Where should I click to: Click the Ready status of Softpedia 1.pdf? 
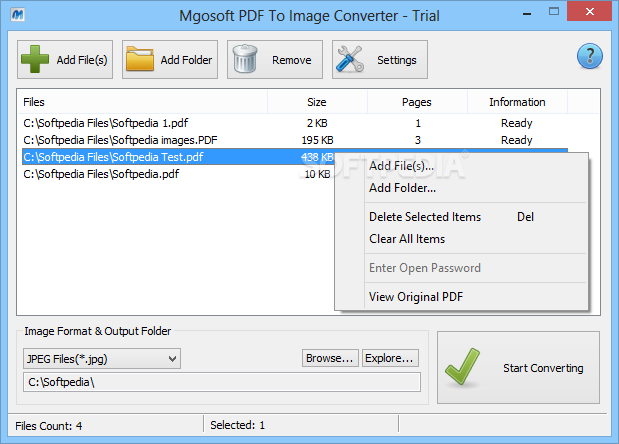pyautogui.click(x=516, y=123)
